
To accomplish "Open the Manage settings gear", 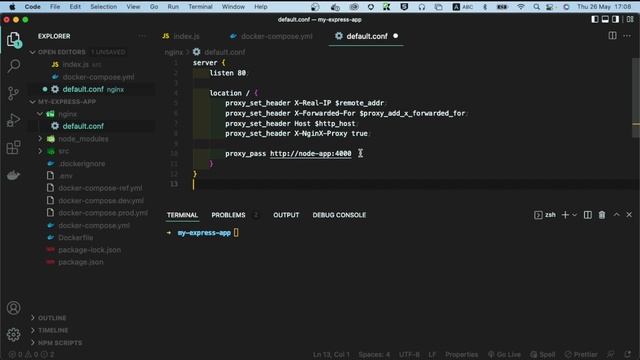I will (13, 335).
